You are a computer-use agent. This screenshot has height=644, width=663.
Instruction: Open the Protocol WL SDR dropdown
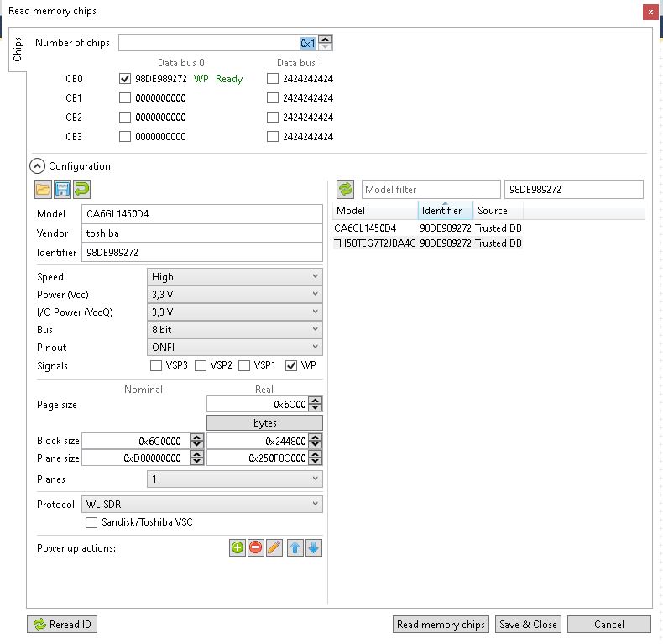coord(202,505)
